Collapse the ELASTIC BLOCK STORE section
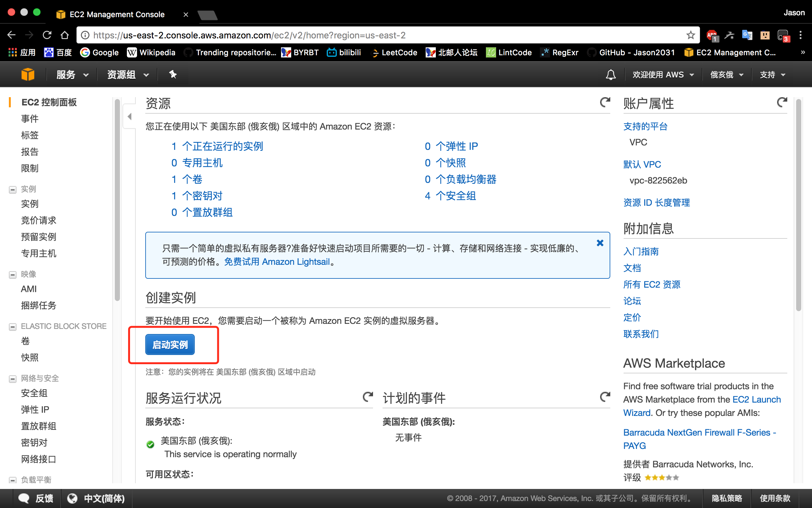 tap(13, 327)
